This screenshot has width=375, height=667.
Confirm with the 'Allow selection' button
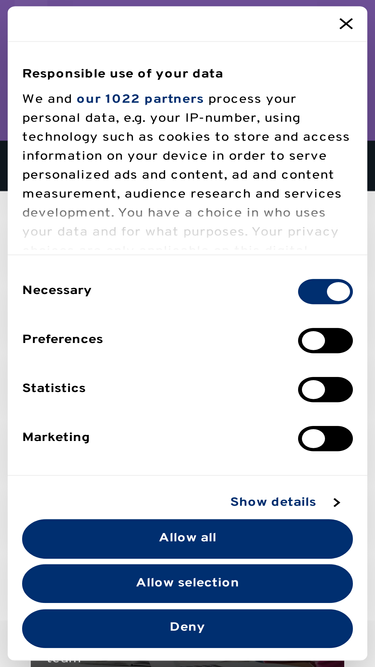click(x=188, y=583)
